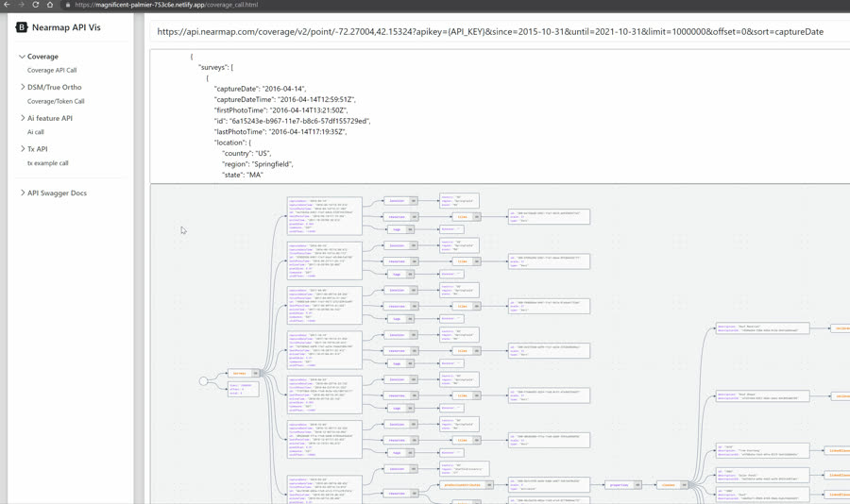
Task: Select the "region": "Springfield" line
Action: pos(258,163)
